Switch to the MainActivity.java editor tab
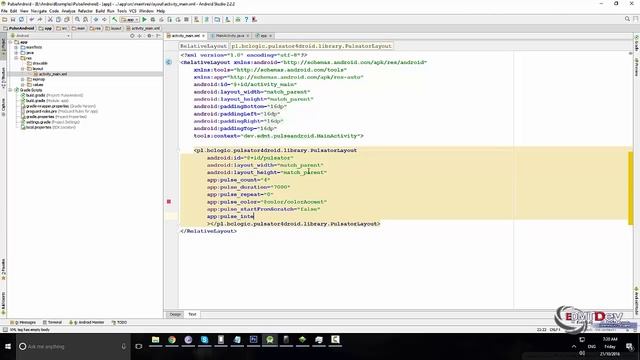 point(229,36)
